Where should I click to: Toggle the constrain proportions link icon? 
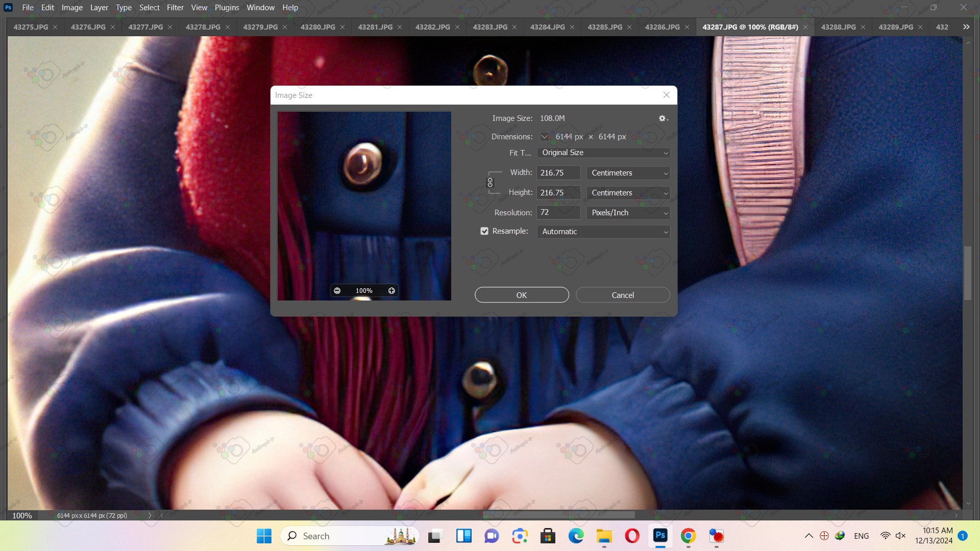tap(490, 183)
